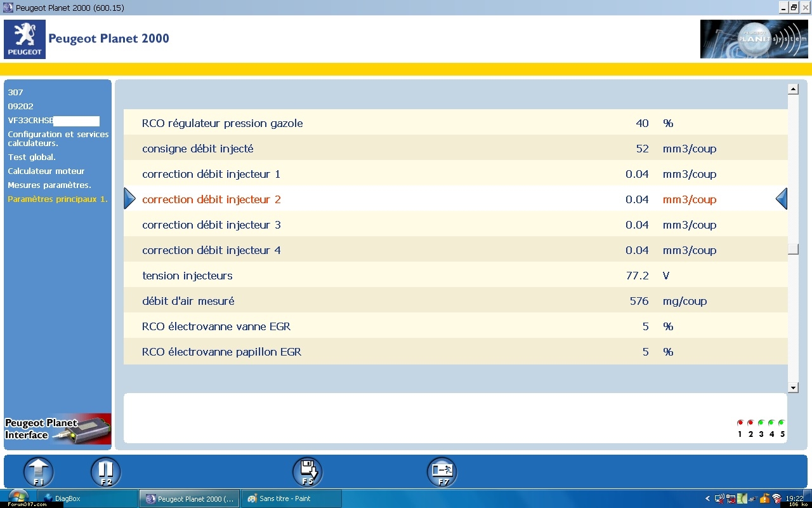
Task: Click the 19:22 taskbar clock
Action: pos(794,498)
